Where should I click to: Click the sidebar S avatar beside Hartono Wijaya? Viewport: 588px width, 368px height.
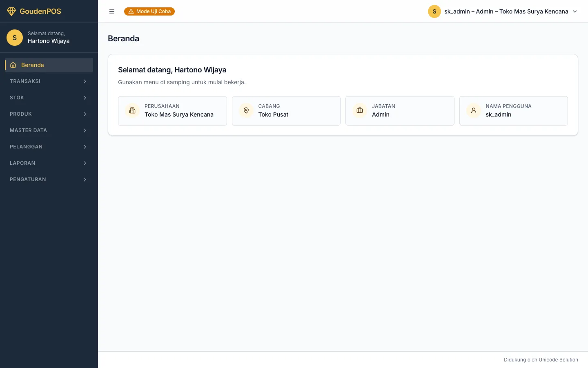(15, 38)
